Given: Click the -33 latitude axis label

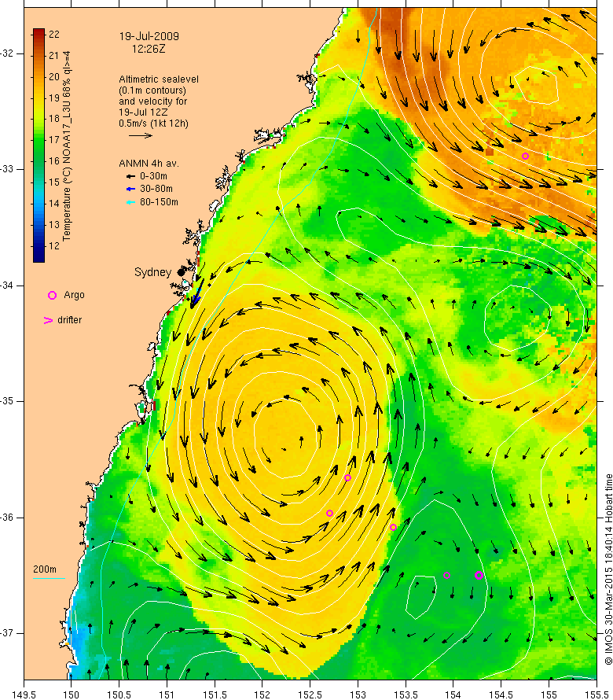Looking at the screenshot, I should point(7,169).
